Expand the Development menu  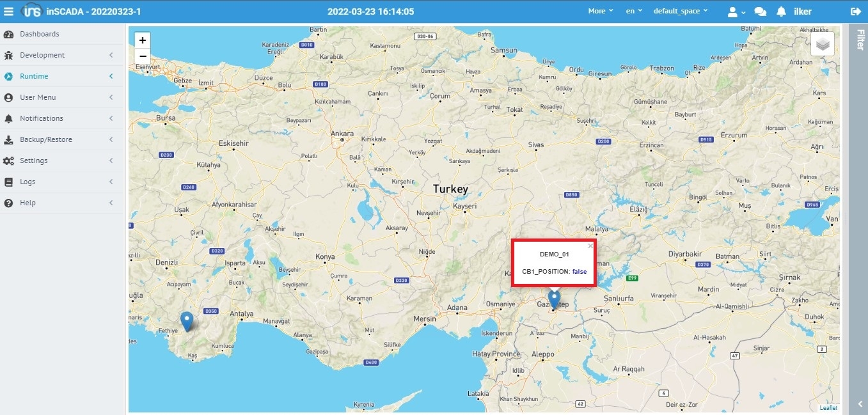tap(42, 55)
